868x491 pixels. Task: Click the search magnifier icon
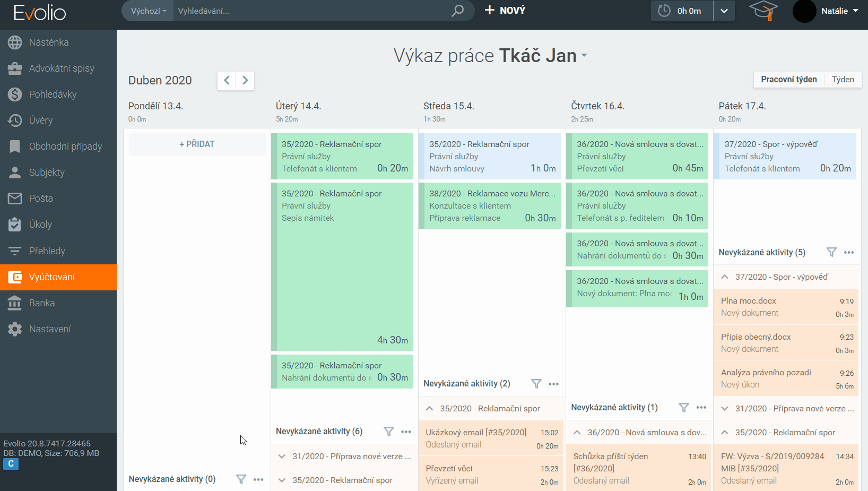tap(457, 11)
